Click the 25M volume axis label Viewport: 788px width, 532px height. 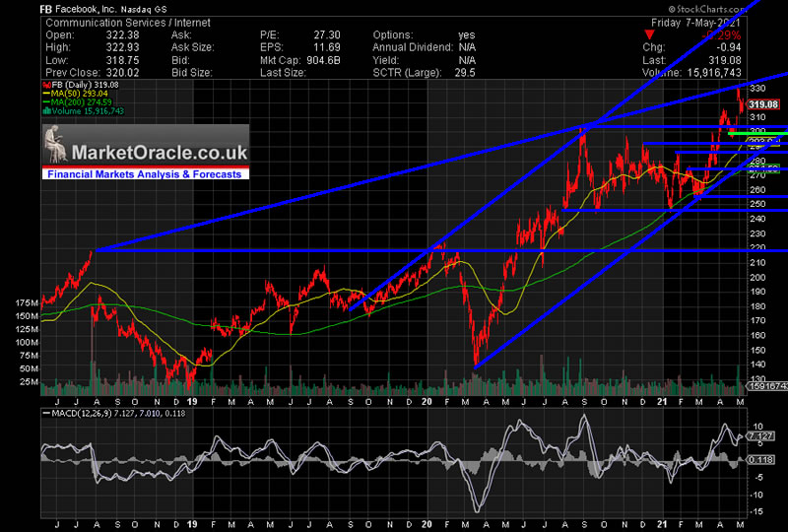point(30,381)
